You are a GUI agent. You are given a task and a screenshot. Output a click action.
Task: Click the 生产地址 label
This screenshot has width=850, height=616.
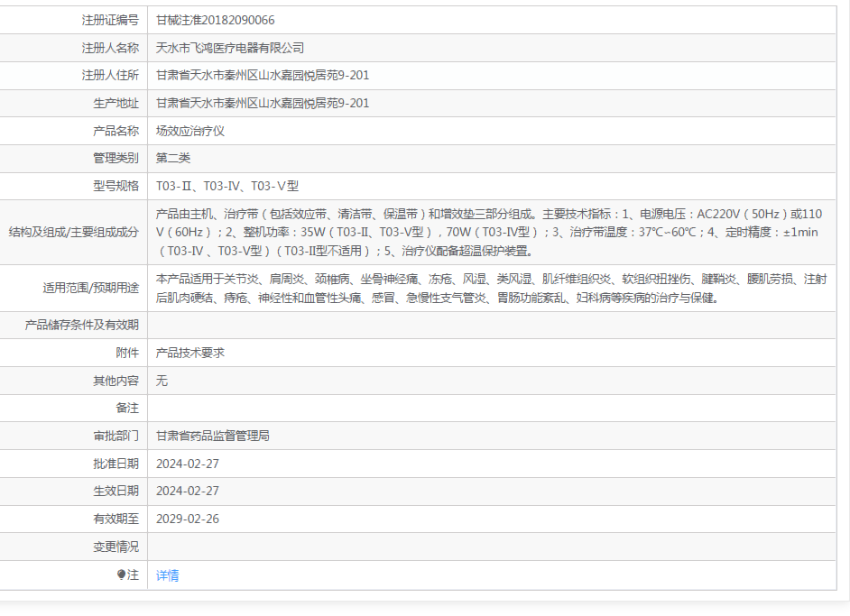tap(116, 104)
